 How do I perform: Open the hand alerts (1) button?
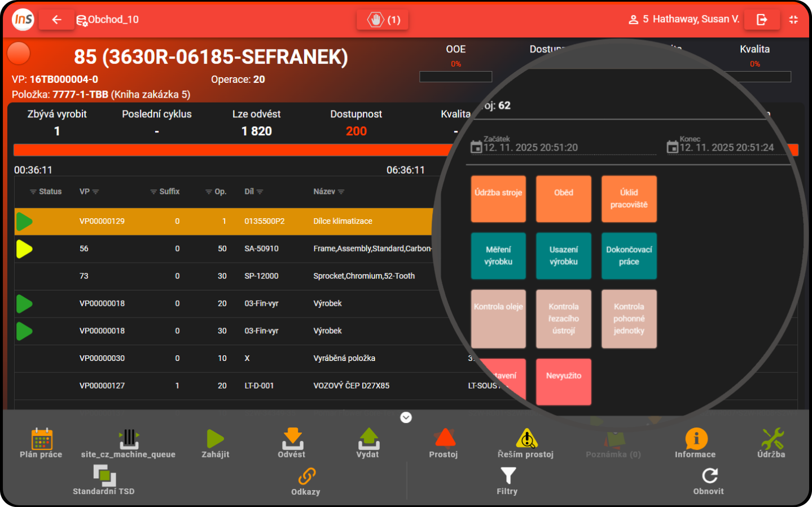click(x=383, y=20)
